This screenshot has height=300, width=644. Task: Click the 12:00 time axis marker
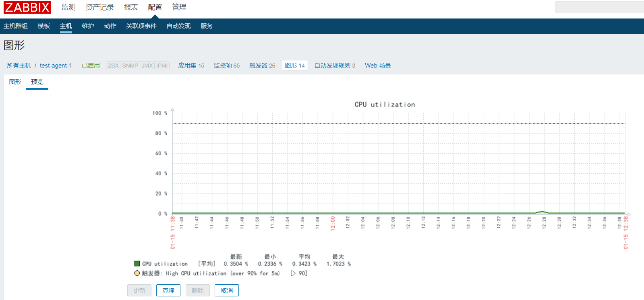(333, 223)
